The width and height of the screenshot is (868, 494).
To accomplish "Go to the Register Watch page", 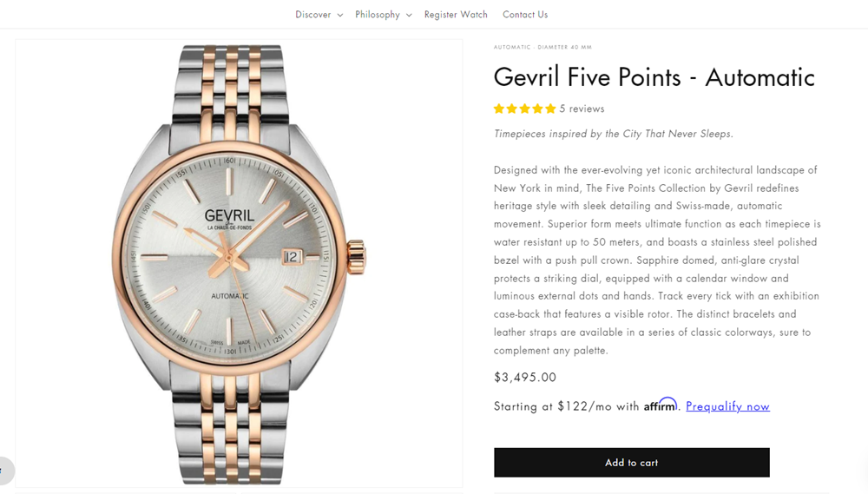I will click(x=456, y=15).
